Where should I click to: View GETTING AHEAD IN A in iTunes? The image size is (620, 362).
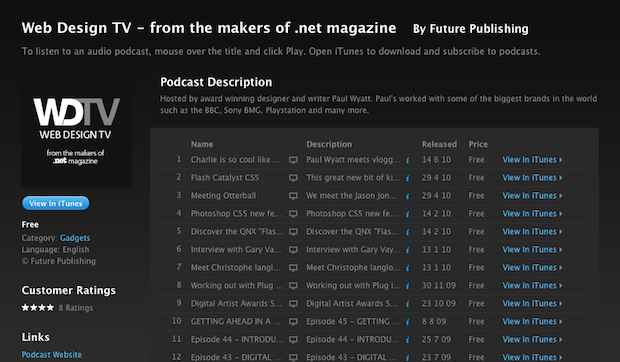(532, 321)
